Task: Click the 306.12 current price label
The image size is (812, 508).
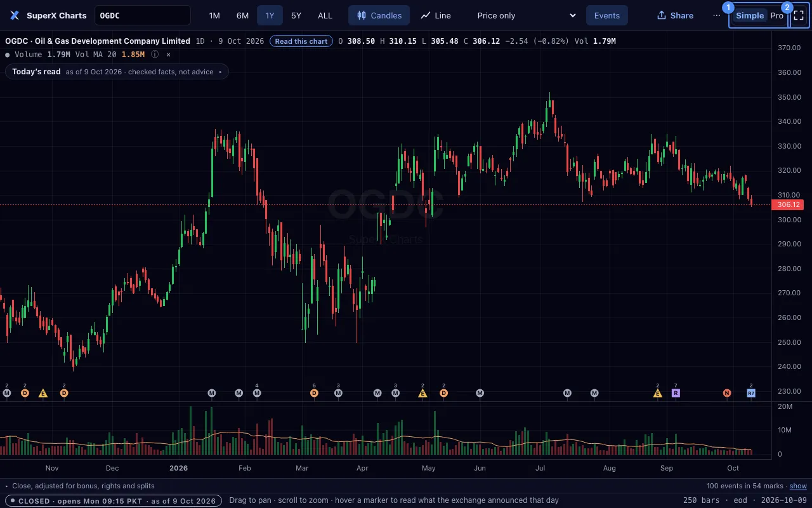Action: coord(787,204)
